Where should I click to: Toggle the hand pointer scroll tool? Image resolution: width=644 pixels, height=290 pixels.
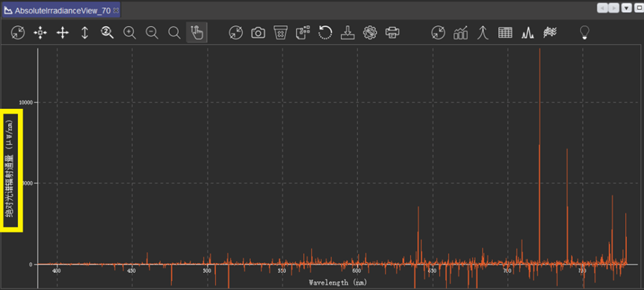197,33
